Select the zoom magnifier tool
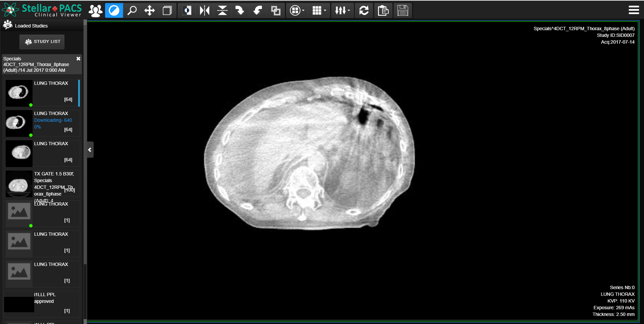This screenshot has width=644, height=324. [132, 10]
